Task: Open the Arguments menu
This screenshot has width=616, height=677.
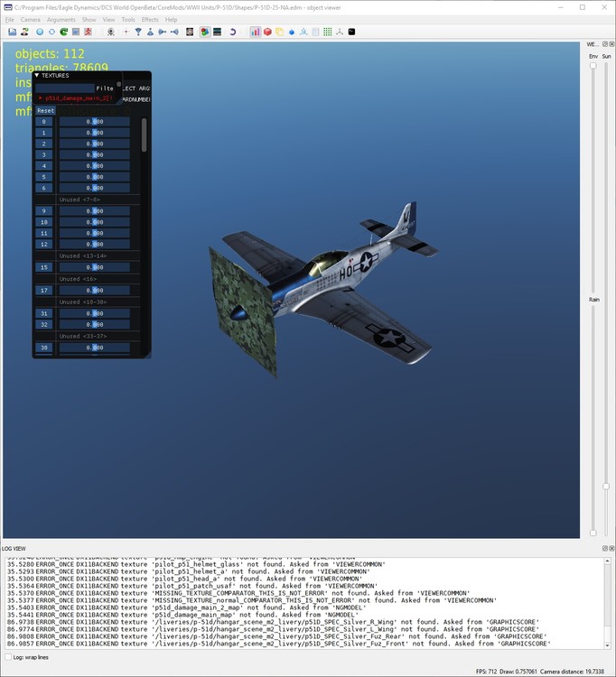Action: pyautogui.click(x=61, y=20)
